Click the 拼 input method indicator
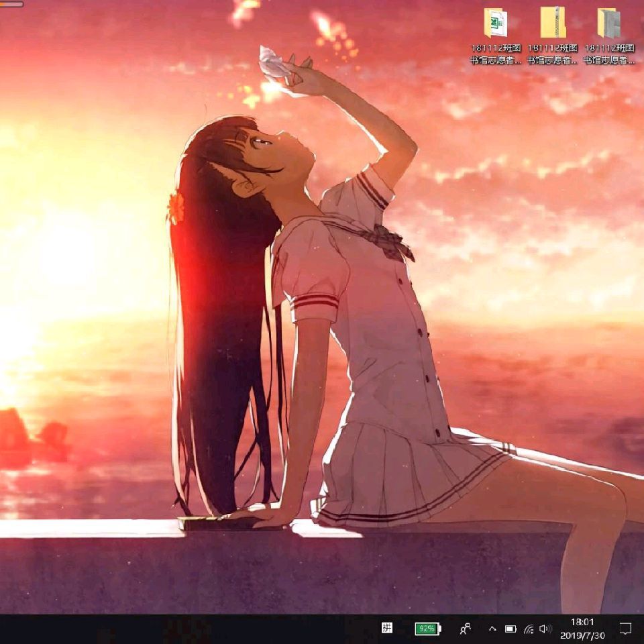The image size is (644, 644). (x=386, y=628)
